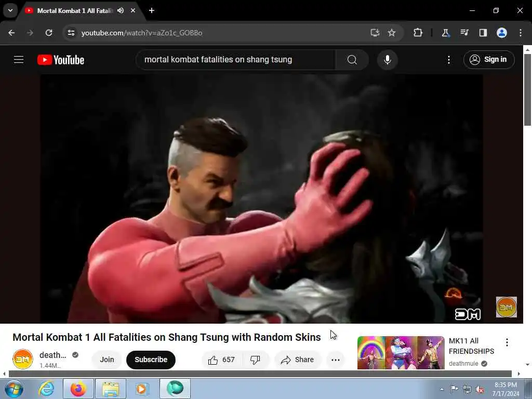The width and height of the screenshot is (532, 399).
Task: Open a new browser tab
Action: pos(152,10)
